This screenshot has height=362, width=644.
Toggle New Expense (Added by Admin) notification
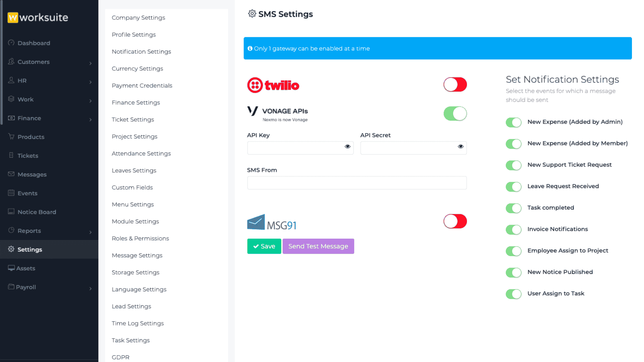click(514, 122)
